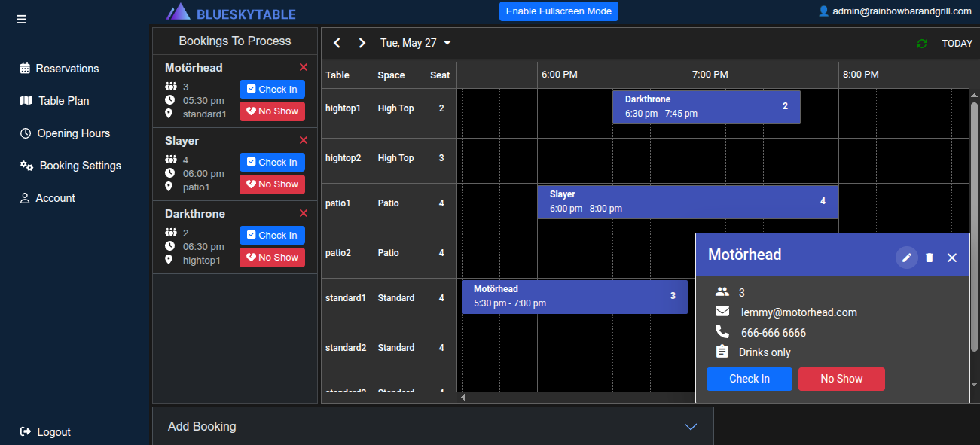Dismiss Slayer from Bookings To Process

[304, 140]
